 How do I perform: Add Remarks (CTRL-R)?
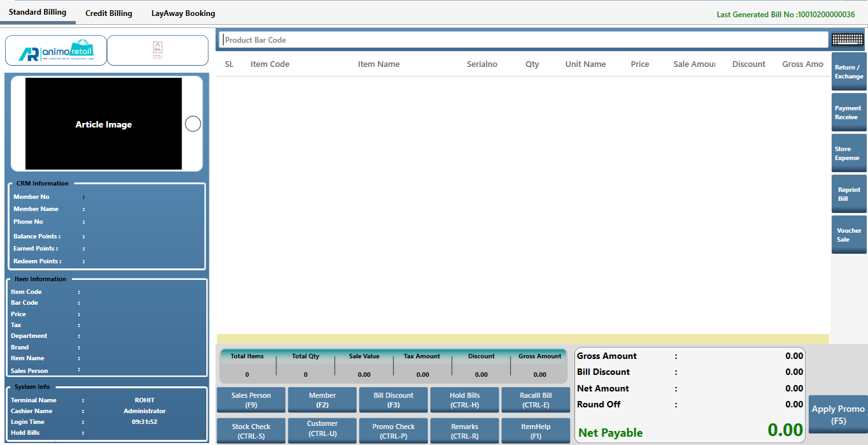[x=465, y=431]
